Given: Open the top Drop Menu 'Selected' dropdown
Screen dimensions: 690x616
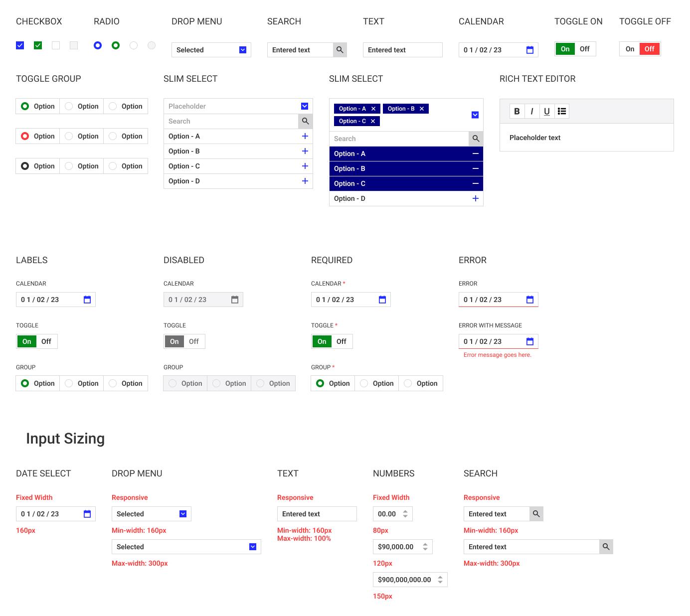Looking at the screenshot, I should pyautogui.click(x=243, y=50).
